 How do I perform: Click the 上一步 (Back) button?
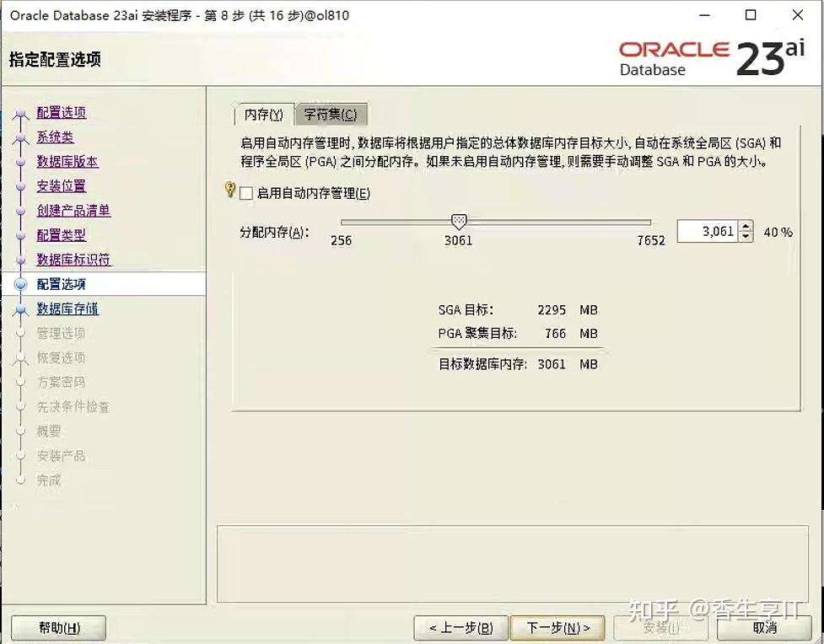460,627
